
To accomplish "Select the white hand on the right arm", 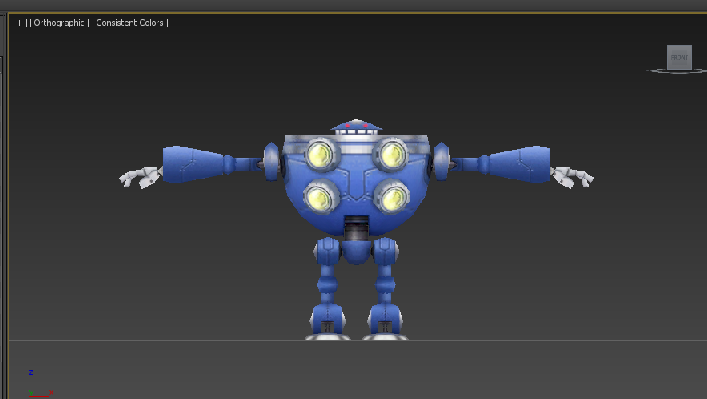I will (x=572, y=176).
